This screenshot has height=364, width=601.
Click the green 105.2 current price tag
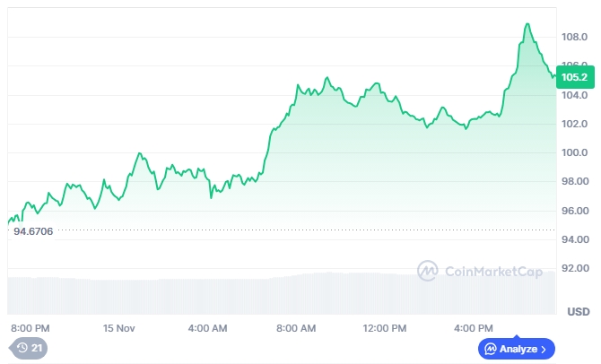(x=573, y=76)
